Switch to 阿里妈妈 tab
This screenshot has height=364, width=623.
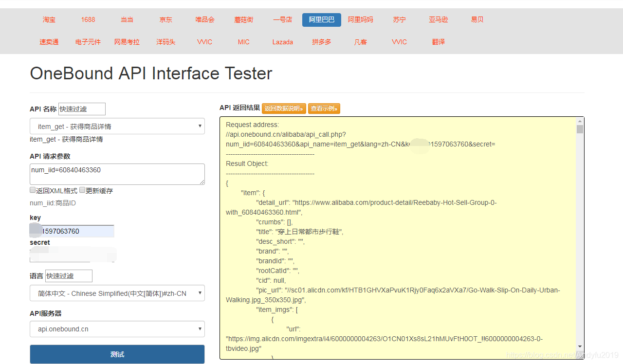coord(361,20)
